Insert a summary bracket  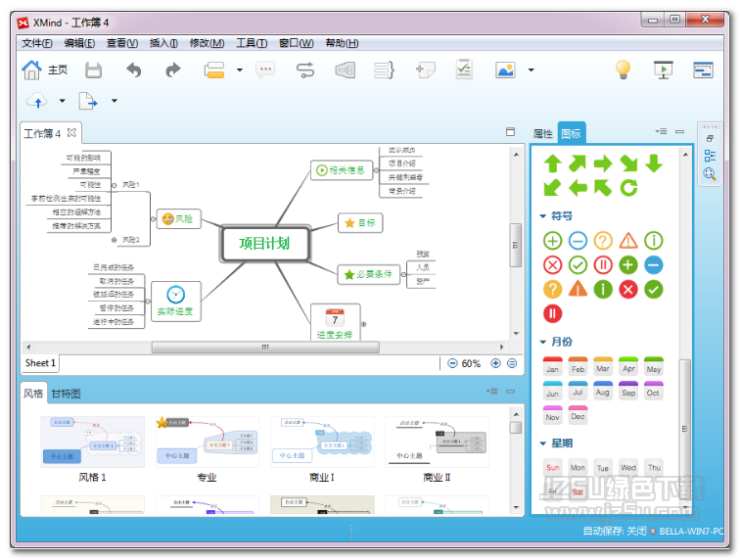pos(384,70)
